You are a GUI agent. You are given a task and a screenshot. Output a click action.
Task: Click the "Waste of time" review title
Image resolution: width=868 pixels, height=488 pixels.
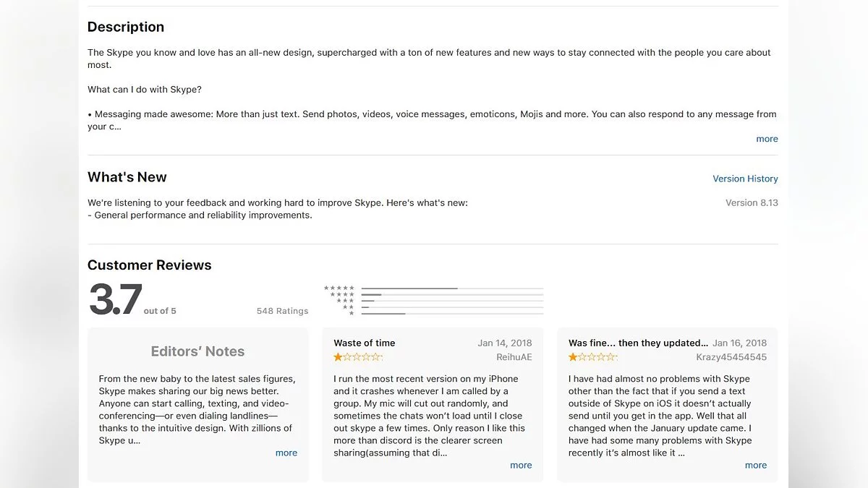(365, 343)
